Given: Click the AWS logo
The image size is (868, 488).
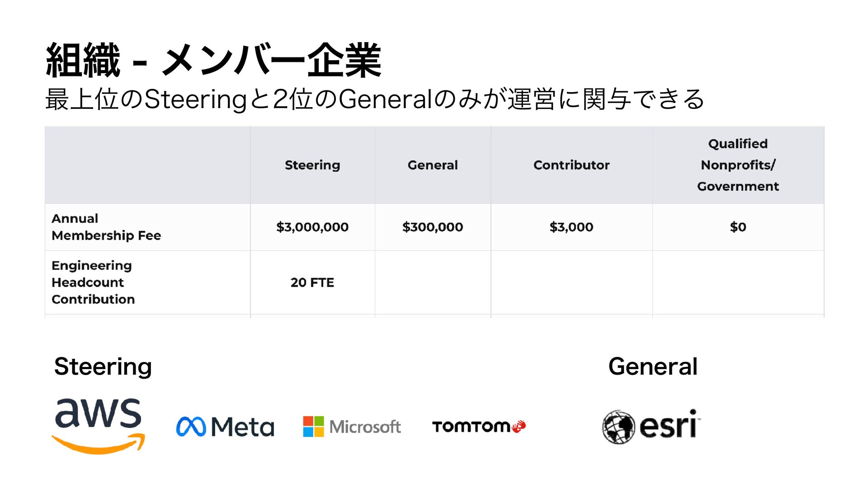Looking at the screenshot, I should [98, 426].
